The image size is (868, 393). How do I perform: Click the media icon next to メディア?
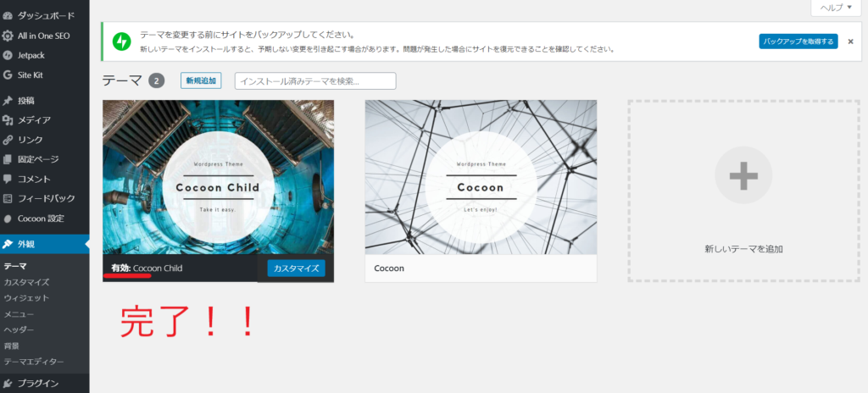8,120
